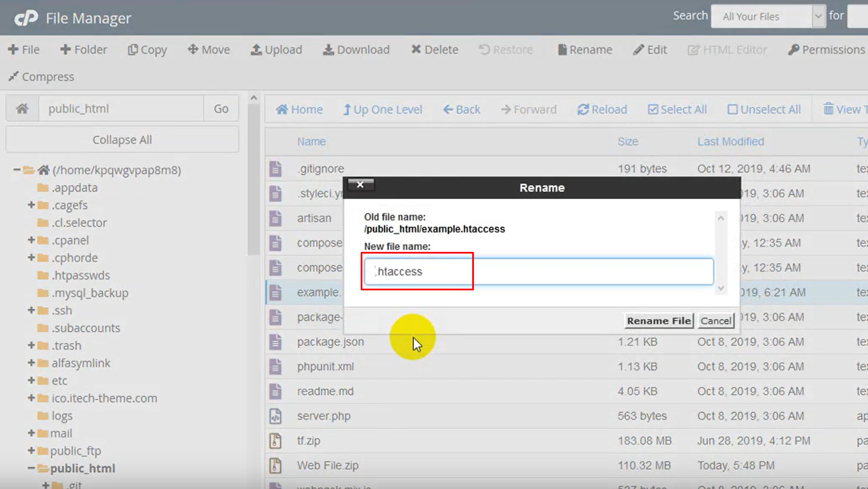Expand the alfasymlink folder
The width and height of the screenshot is (868, 489).
pyautogui.click(x=31, y=363)
